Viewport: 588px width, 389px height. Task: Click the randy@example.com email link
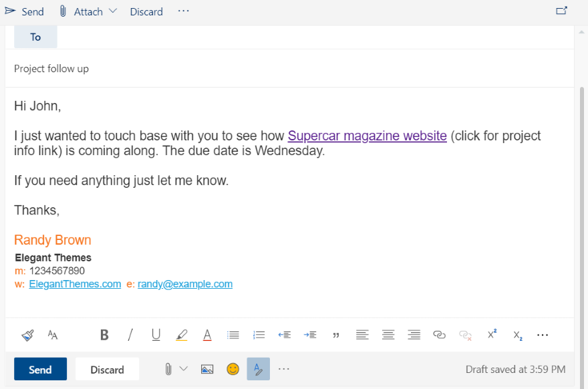click(185, 284)
